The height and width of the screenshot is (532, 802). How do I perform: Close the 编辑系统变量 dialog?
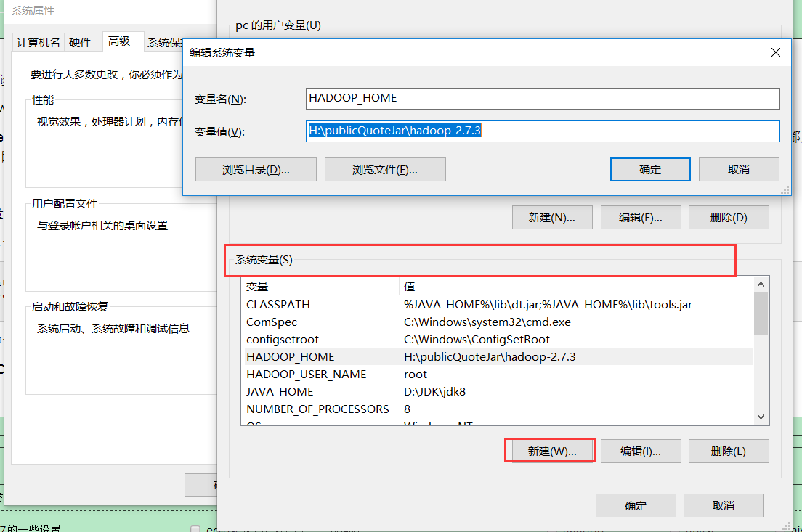(775, 53)
